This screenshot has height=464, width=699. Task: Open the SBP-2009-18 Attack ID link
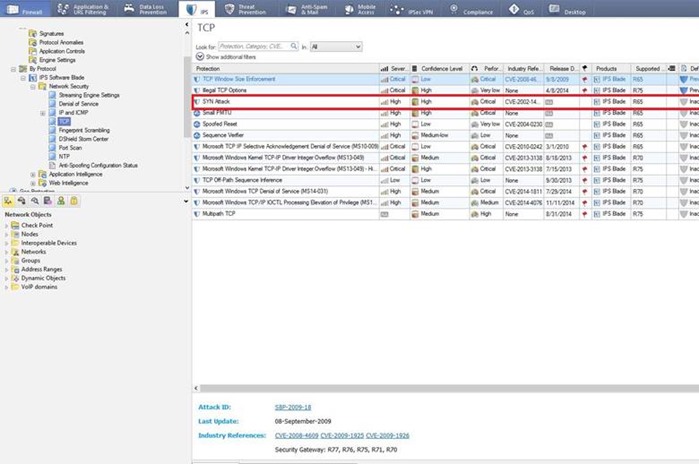click(x=293, y=407)
